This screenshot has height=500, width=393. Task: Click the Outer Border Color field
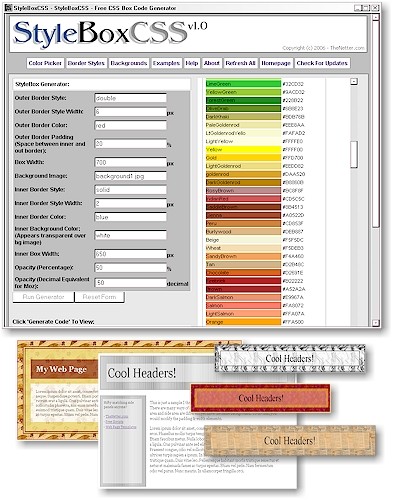pos(130,125)
